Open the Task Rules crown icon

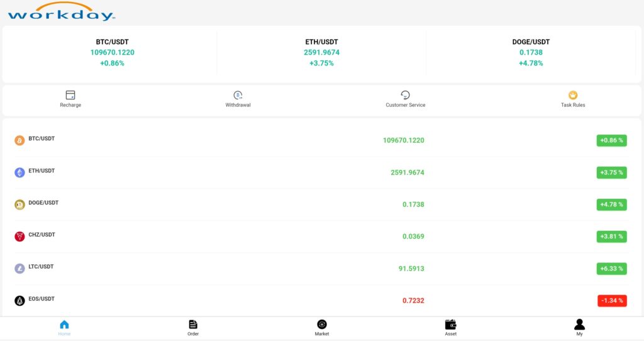click(x=573, y=95)
